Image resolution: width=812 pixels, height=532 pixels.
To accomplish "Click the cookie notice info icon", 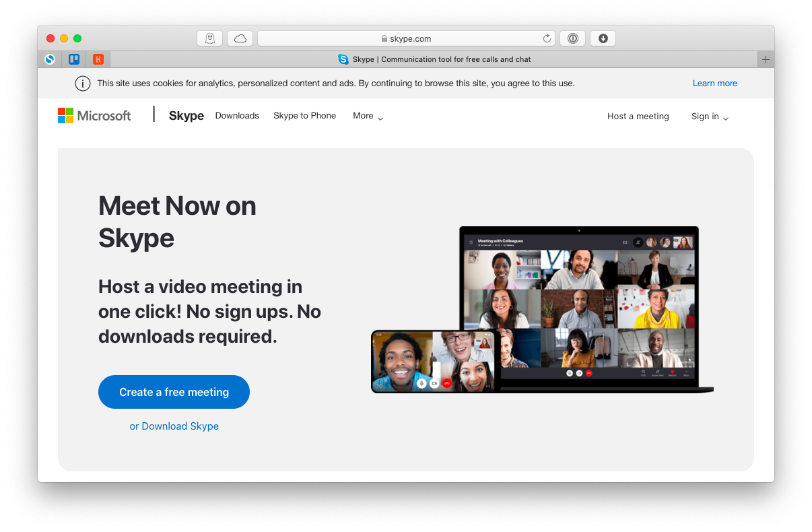I will click(x=82, y=84).
